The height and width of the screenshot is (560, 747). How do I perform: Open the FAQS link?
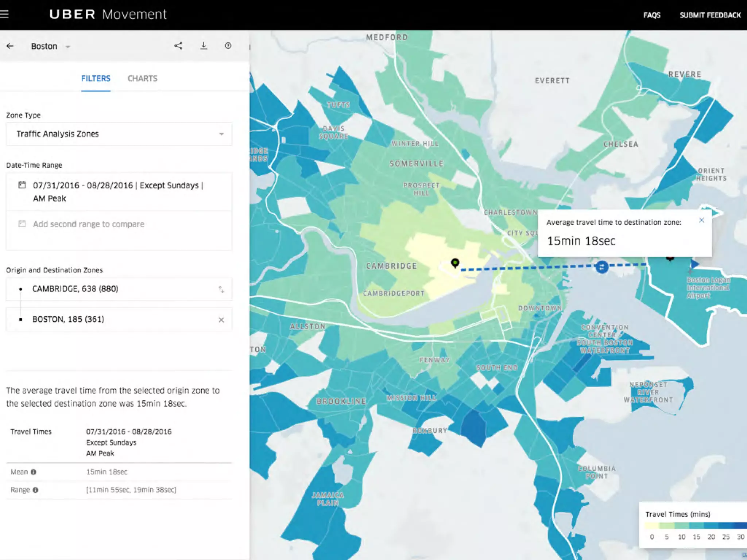652,15
